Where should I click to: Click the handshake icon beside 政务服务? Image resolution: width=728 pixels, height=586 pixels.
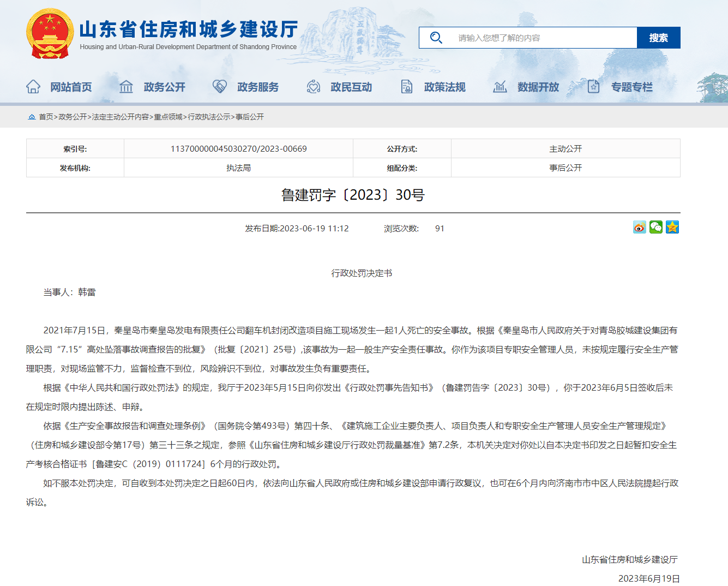(x=220, y=87)
